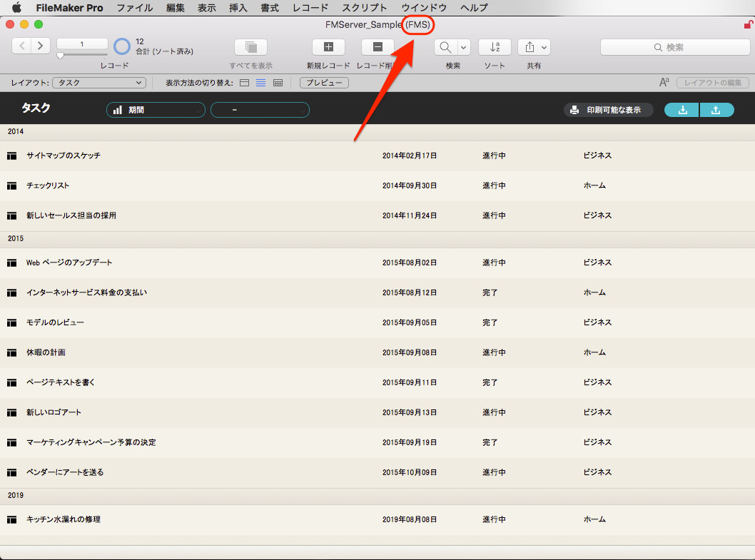Toggle list view display mode
The width and height of the screenshot is (755, 560).
(261, 83)
